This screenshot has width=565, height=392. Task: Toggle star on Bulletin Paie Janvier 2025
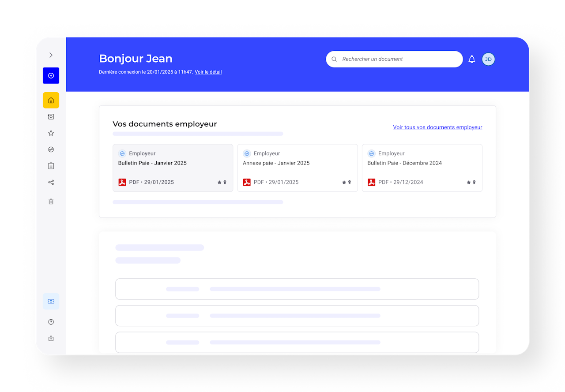pos(219,182)
